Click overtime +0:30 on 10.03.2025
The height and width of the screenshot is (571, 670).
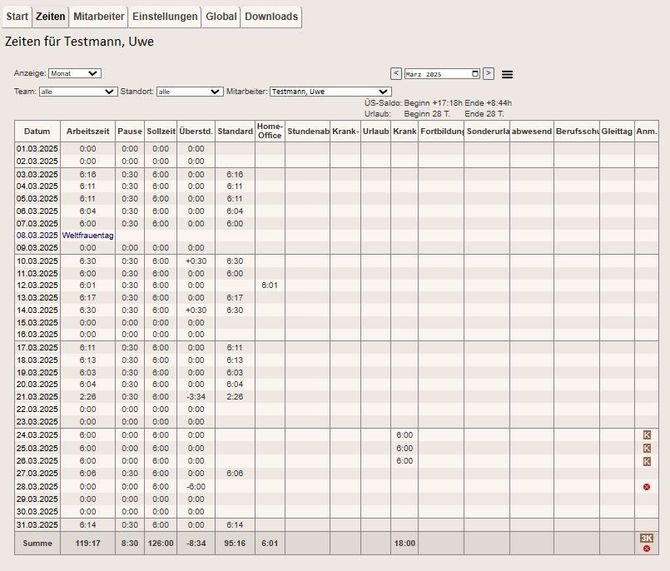pyautogui.click(x=196, y=261)
